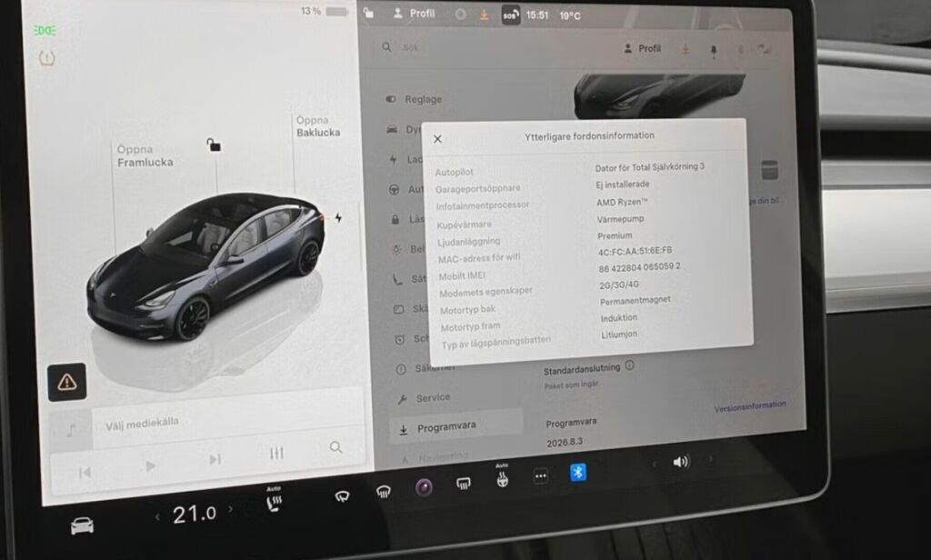The width and height of the screenshot is (931, 560).
Task: Tap the unlock padlock icon above the car
Action: pyautogui.click(x=214, y=145)
